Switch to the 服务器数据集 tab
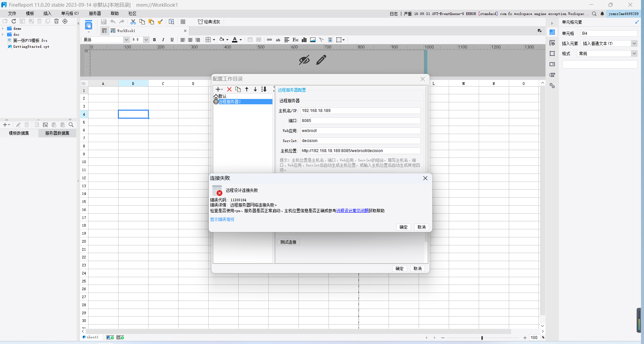Image resolution: width=644 pixels, height=344 pixels. coord(57,133)
